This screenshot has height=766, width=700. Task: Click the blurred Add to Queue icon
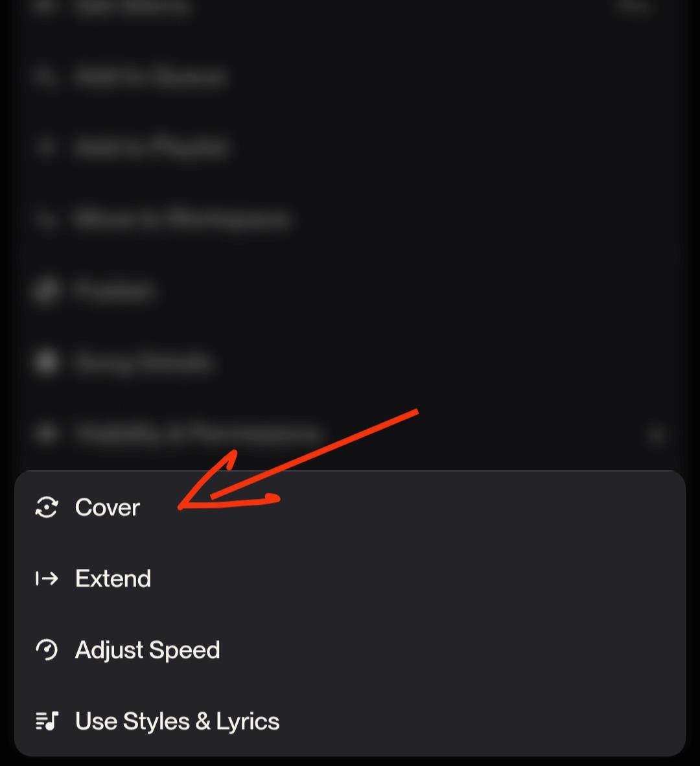click(x=45, y=76)
